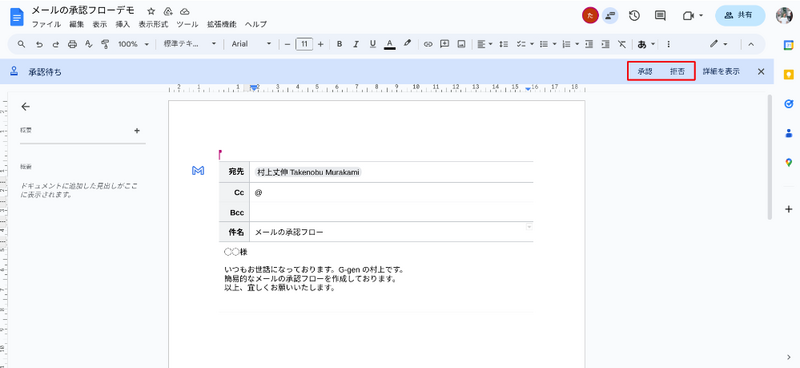The image size is (800, 368).
Task: Click the Google Docs home logo
Action: click(x=17, y=17)
